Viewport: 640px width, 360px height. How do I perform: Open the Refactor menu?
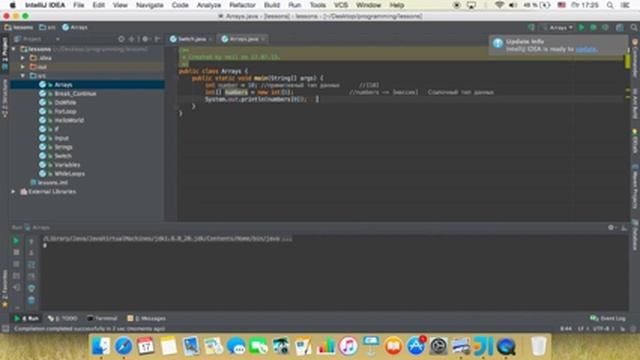click(x=242, y=5)
